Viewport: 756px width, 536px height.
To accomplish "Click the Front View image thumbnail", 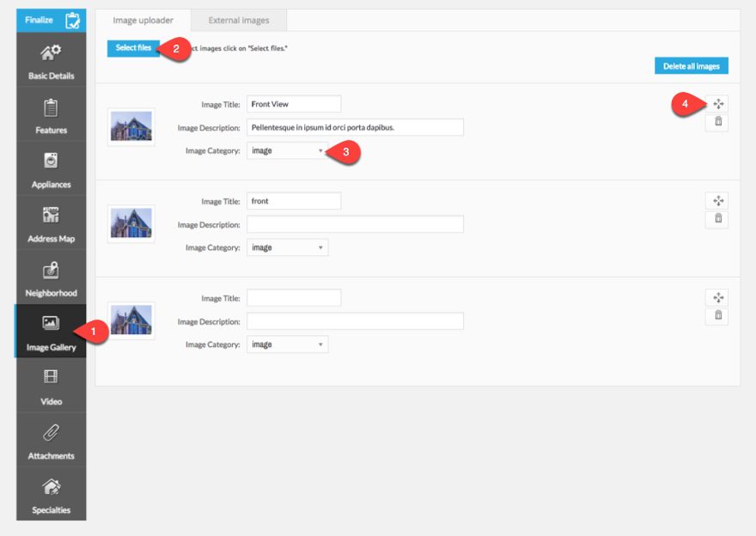I will (131, 126).
